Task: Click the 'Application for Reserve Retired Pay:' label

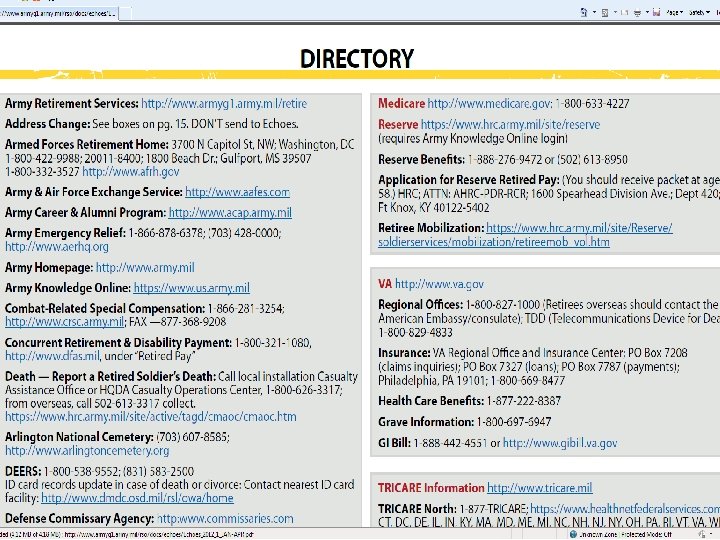Action: tap(469, 180)
